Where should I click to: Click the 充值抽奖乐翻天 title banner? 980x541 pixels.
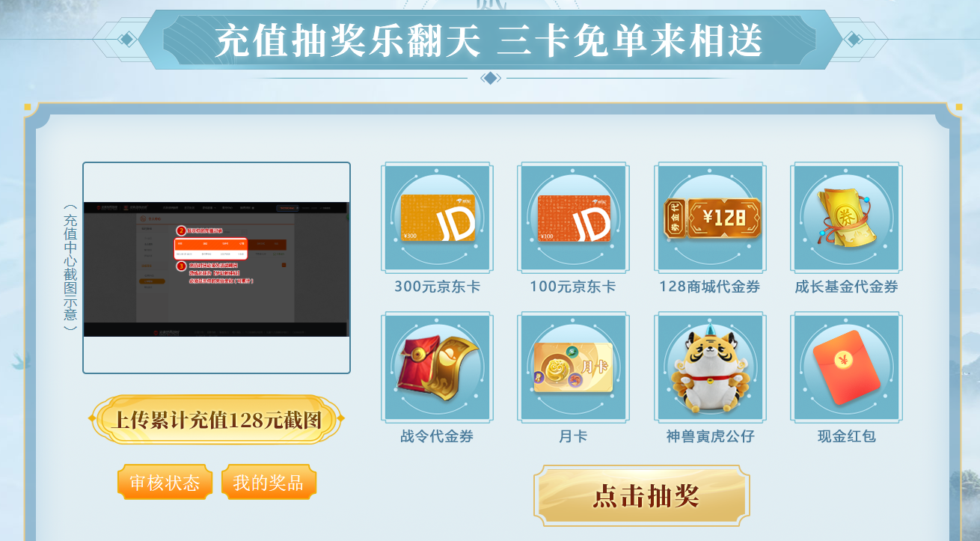(x=489, y=40)
